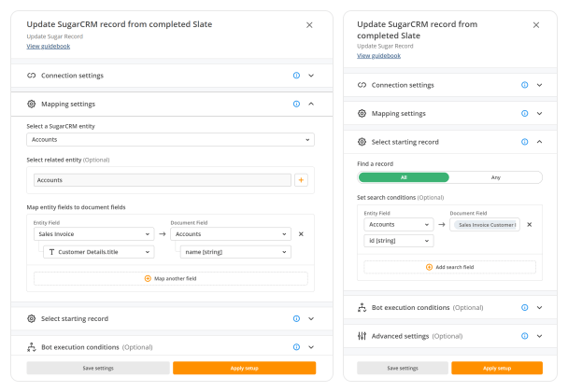568x392 pixels.
Task: Open Accounts entity field dropdown in search conditions
Action: point(399,224)
